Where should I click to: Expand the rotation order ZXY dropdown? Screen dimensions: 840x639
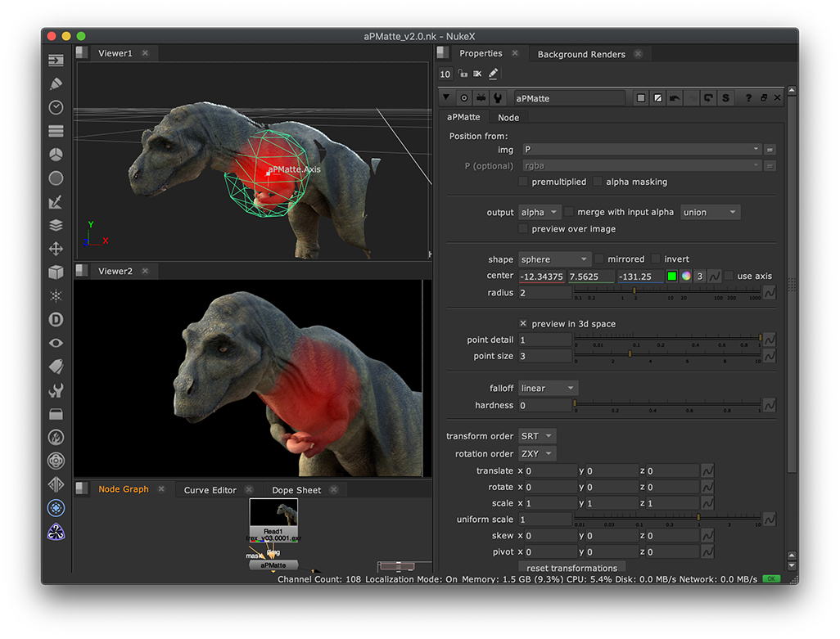click(x=537, y=453)
